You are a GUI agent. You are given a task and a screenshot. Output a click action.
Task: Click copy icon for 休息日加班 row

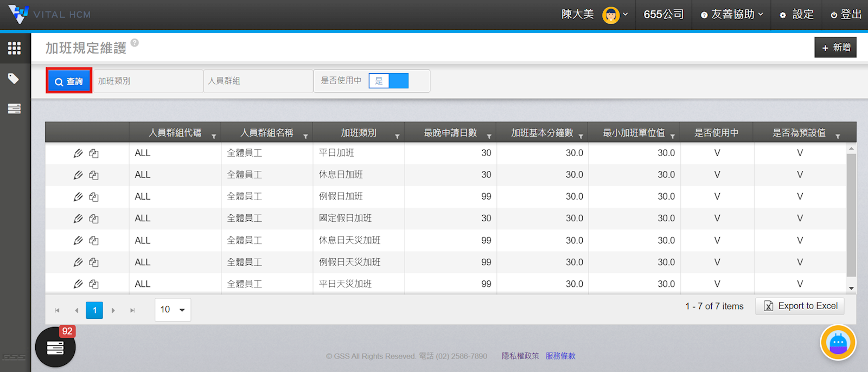pos(94,175)
